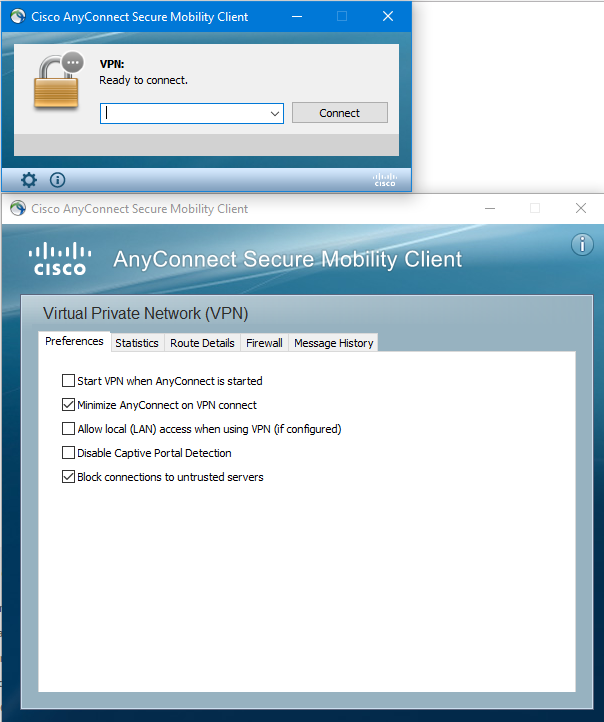
Task: Open the Route Details tab
Action: click(x=202, y=343)
